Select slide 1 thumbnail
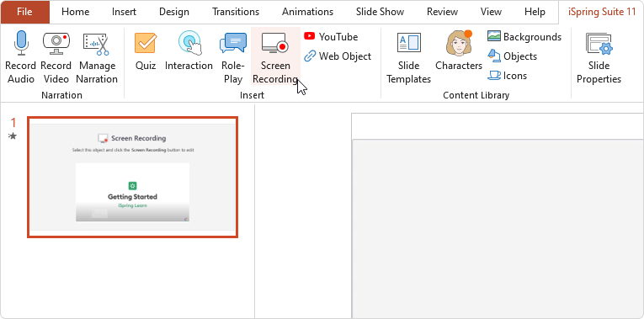Image resolution: width=644 pixels, height=319 pixels. 133,177
